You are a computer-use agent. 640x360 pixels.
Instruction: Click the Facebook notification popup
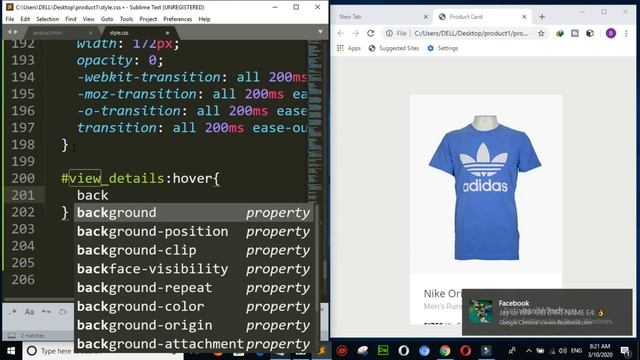click(x=547, y=312)
